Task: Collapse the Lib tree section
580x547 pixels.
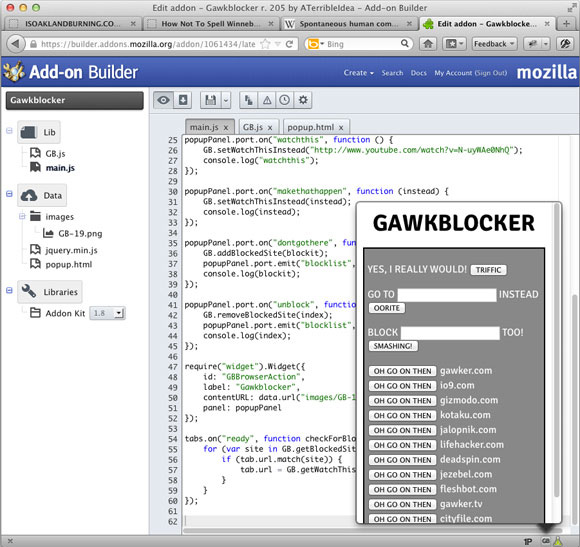Action: tap(9, 131)
